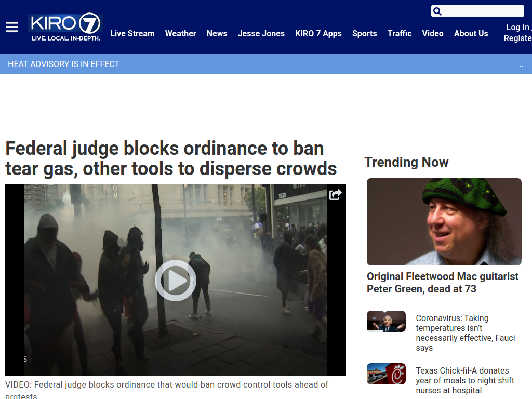Play the tear gas protest video

pyautogui.click(x=176, y=280)
